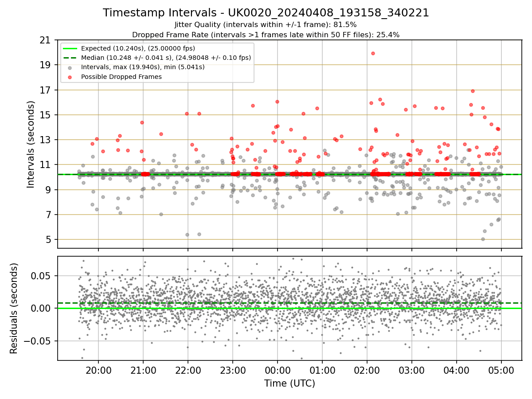Click the red dot marker in the legend

pos(70,77)
